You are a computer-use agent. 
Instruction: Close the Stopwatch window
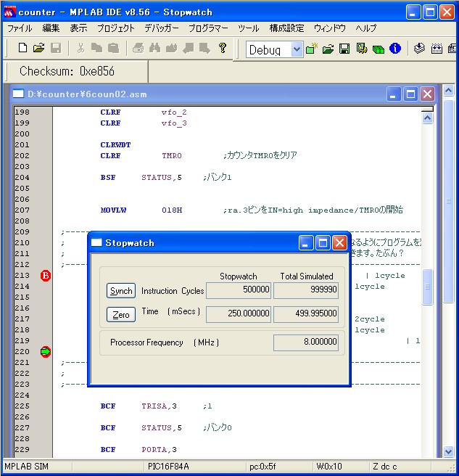[339, 243]
